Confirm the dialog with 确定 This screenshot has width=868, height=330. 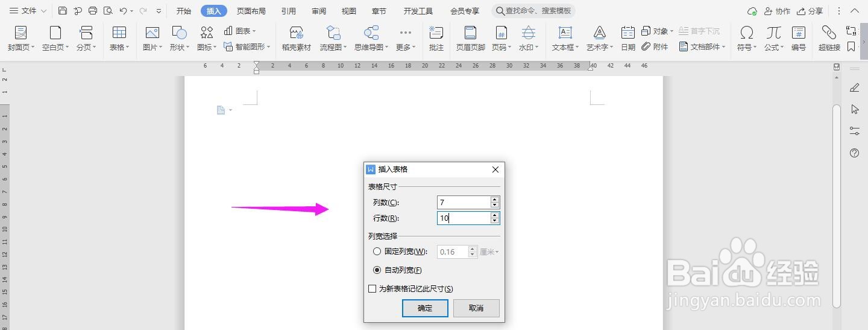point(425,308)
